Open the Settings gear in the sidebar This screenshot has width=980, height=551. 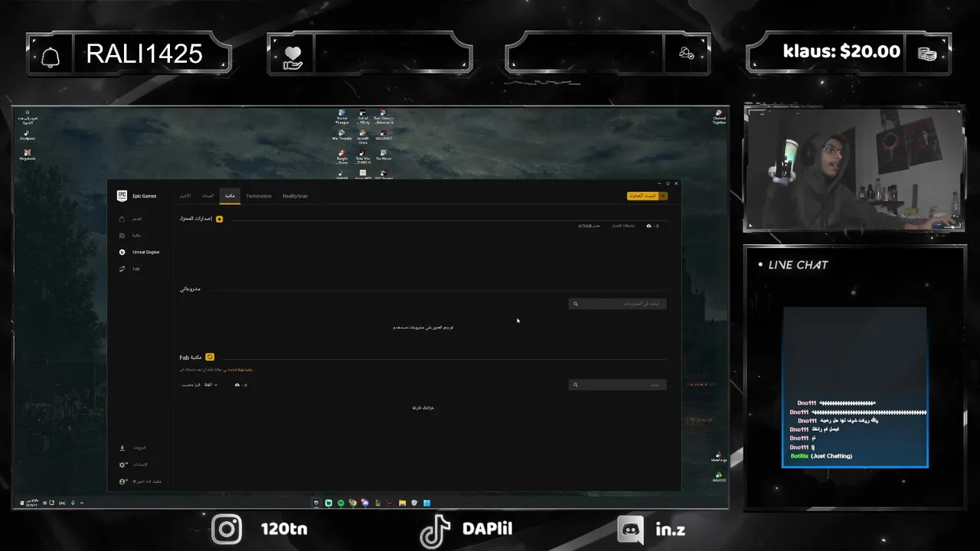[x=122, y=465]
